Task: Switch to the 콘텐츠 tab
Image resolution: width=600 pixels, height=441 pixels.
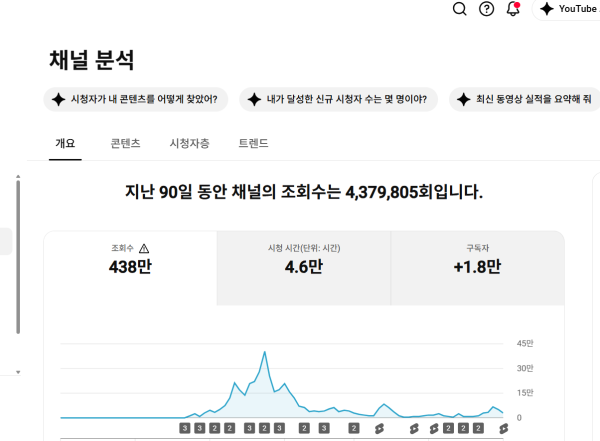Action: [126, 144]
